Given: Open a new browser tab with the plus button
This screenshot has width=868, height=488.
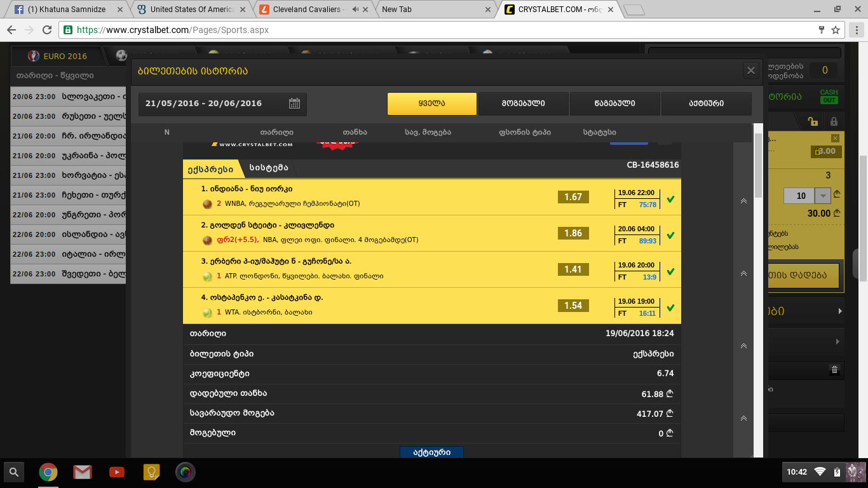Looking at the screenshot, I should pyautogui.click(x=634, y=10).
